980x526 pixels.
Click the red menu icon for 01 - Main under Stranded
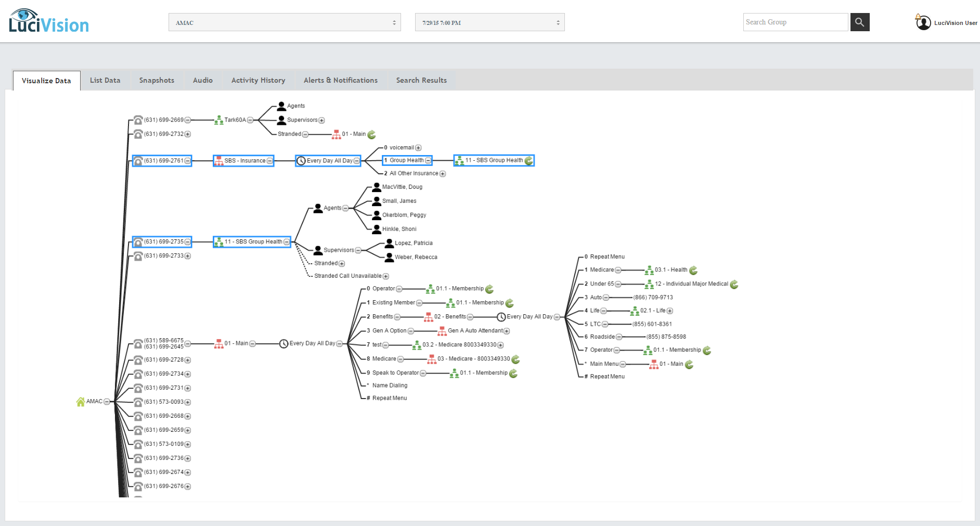pos(336,134)
